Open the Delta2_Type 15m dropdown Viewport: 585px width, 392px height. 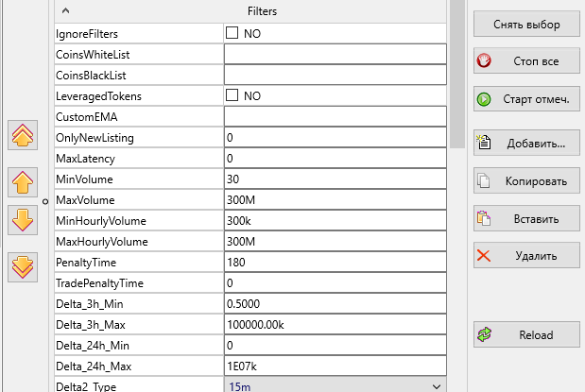click(436, 386)
